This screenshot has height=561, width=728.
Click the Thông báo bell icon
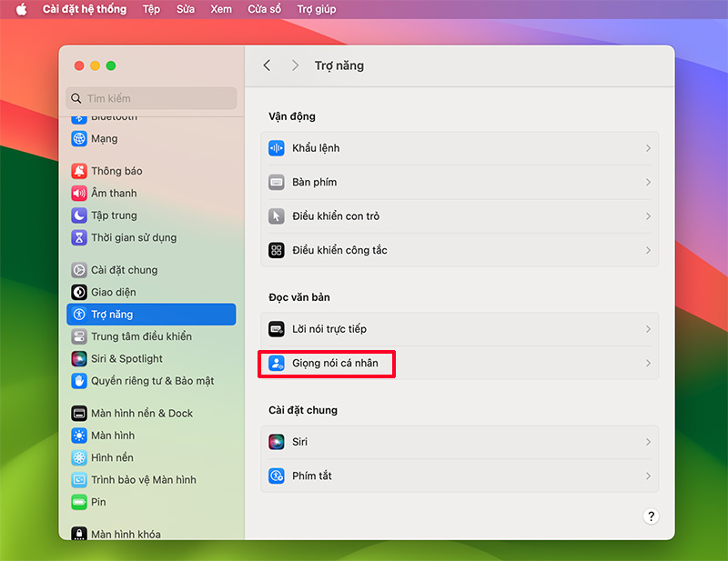tap(79, 171)
